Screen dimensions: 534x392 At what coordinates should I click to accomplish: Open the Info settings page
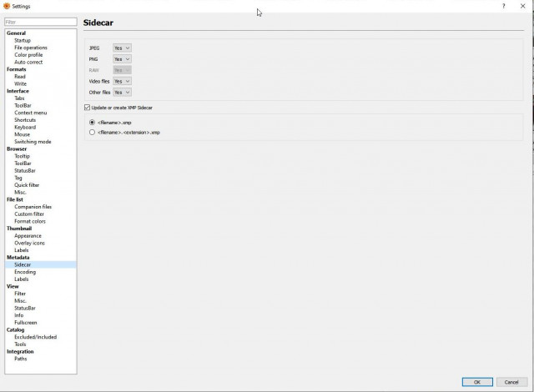19,315
